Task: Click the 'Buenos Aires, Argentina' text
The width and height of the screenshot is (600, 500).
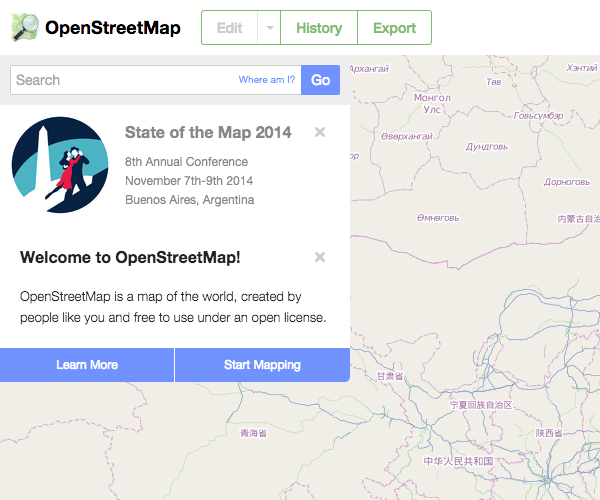Action: (x=189, y=200)
